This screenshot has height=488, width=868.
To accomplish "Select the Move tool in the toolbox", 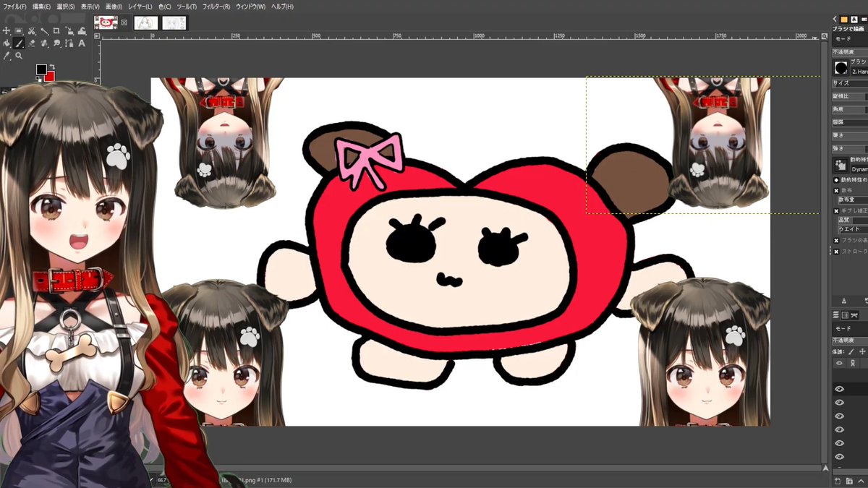I will pyautogui.click(x=7, y=30).
